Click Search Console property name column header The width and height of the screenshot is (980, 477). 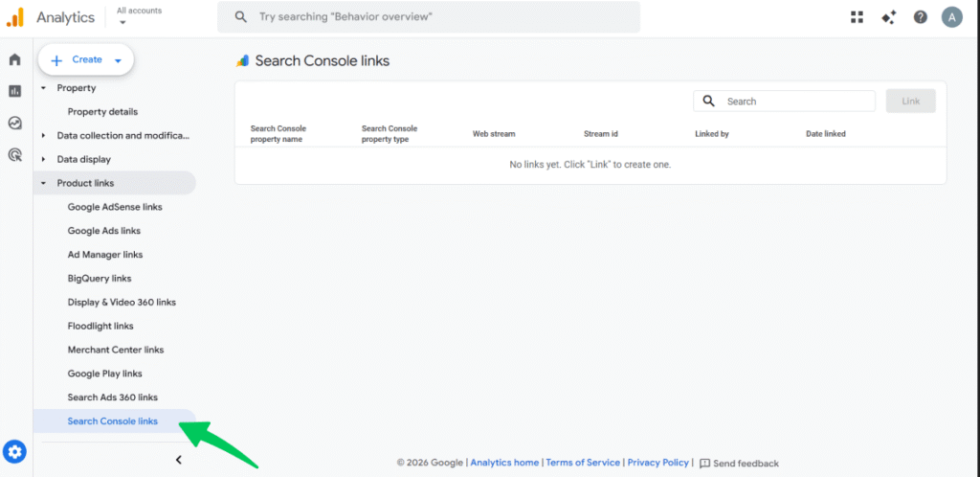pos(278,134)
